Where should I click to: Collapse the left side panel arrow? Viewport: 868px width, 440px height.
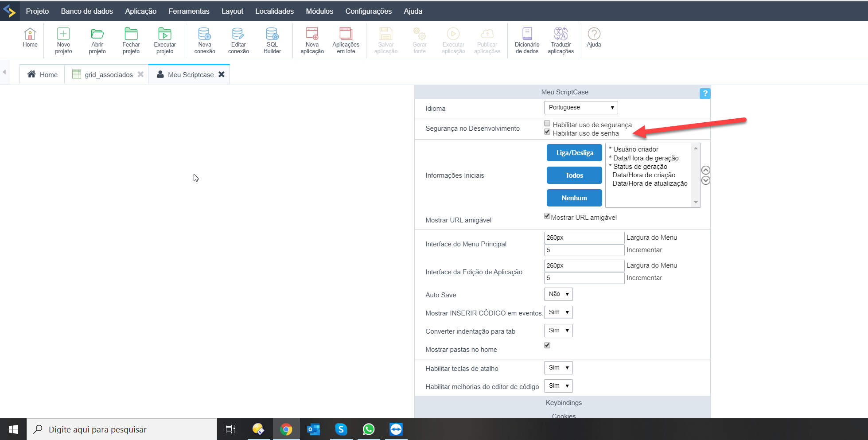point(4,72)
